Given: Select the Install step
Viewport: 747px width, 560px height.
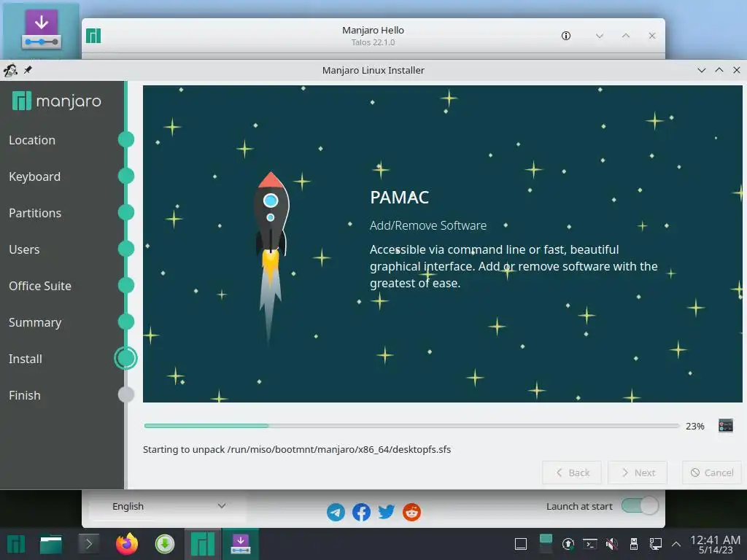Looking at the screenshot, I should point(26,359).
